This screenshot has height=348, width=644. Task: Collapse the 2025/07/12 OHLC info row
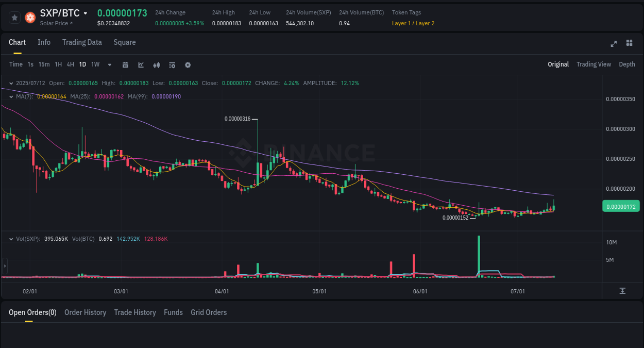click(11, 82)
